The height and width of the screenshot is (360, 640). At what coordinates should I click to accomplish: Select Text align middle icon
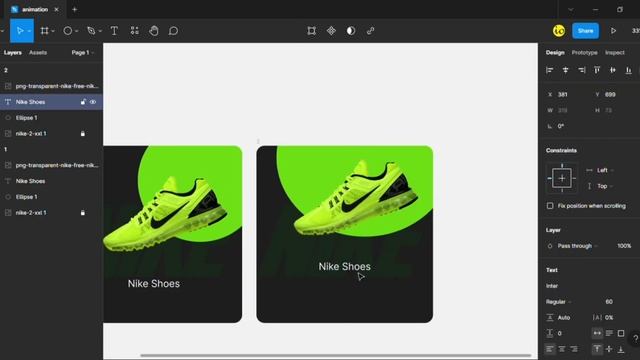pos(609,349)
